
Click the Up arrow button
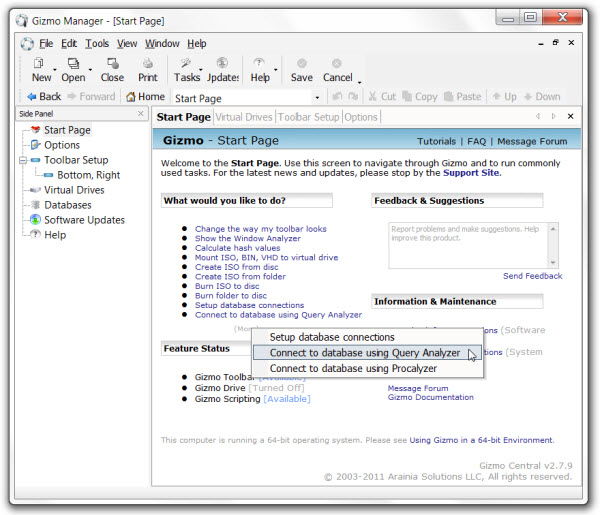[504, 97]
